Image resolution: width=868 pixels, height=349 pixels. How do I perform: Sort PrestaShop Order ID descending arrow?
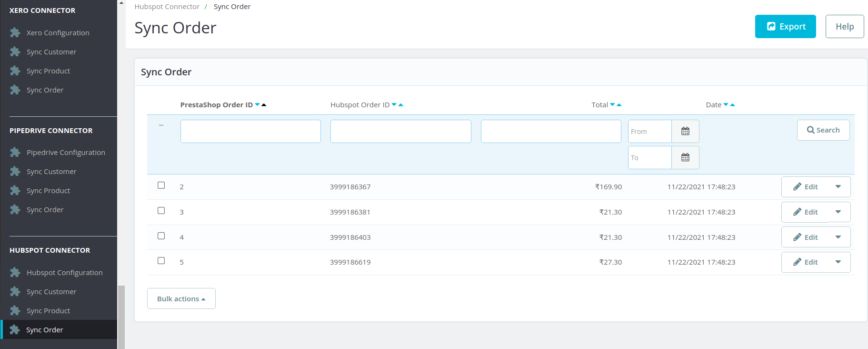point(258,104)
